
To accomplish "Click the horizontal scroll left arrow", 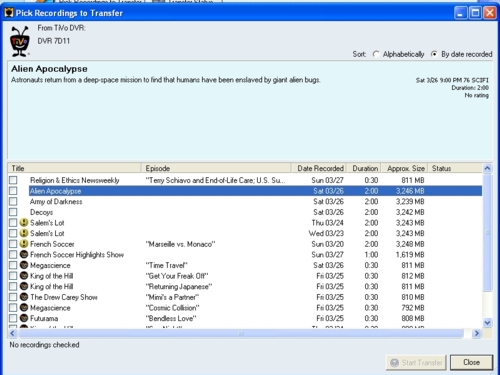I will click(x=13, y=333).
